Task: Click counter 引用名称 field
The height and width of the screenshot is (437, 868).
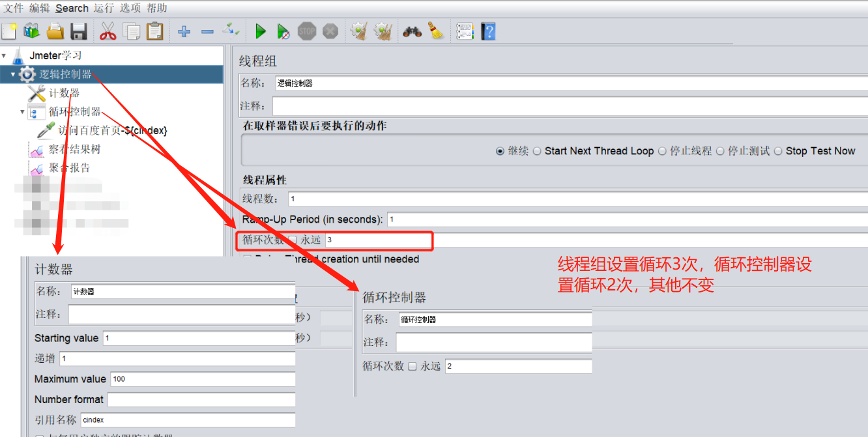Action: pyautogui.click(x=188, y=420)
